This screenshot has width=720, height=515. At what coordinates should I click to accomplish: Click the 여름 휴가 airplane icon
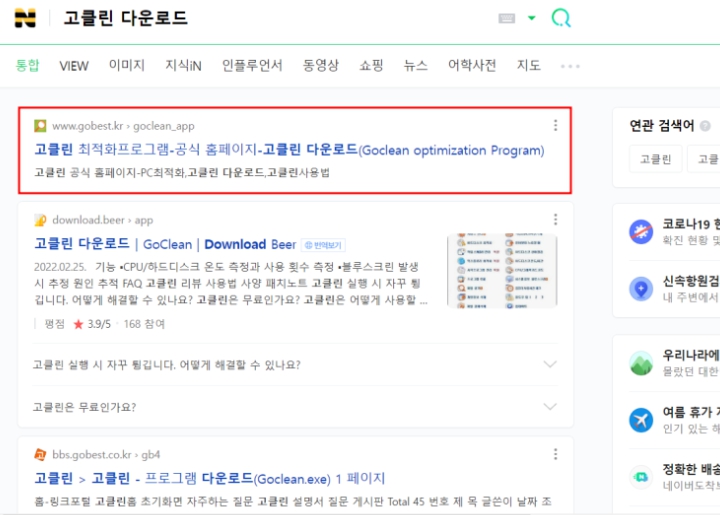(641, 420)
